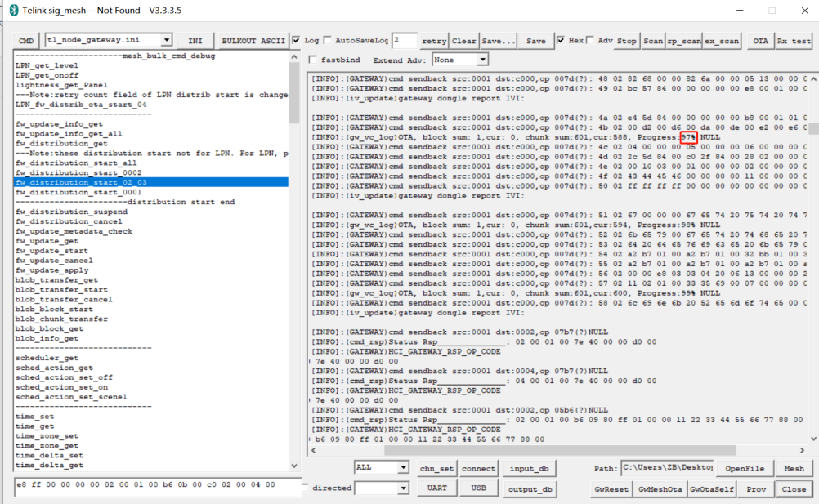Click the chn_set button
Viewport: 819px width, 504px height.
pyautogui.click(x=436, y=469)
